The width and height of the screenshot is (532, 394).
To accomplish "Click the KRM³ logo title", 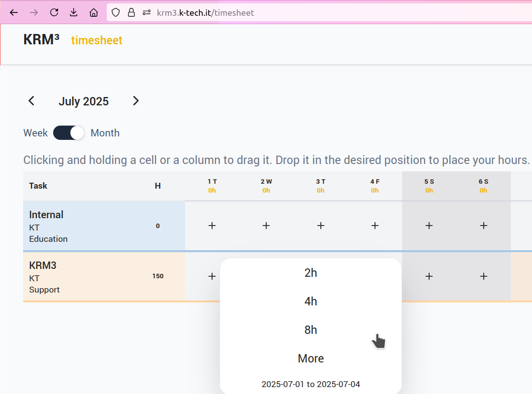I will point(41,40).
